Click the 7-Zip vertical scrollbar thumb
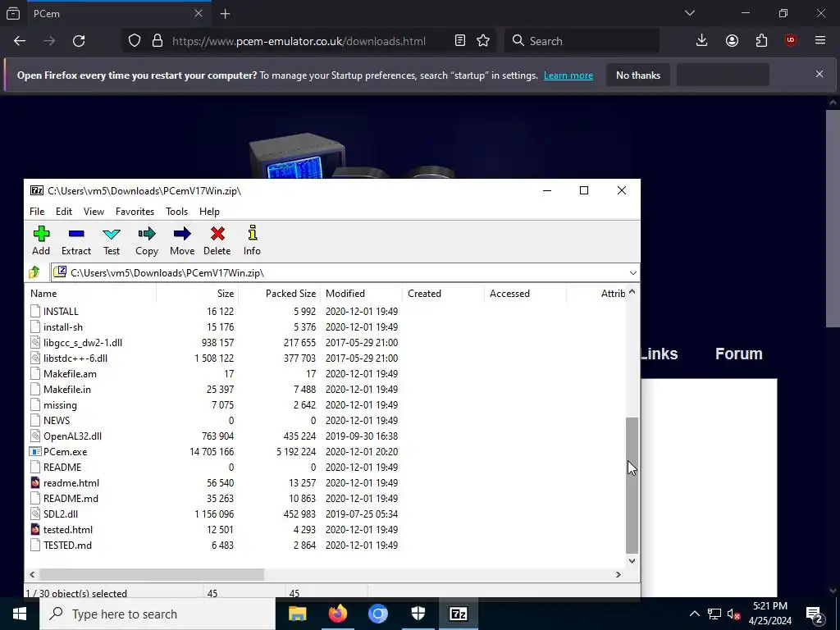The height and width of the screenshot is (630, 840). (632, 486)
